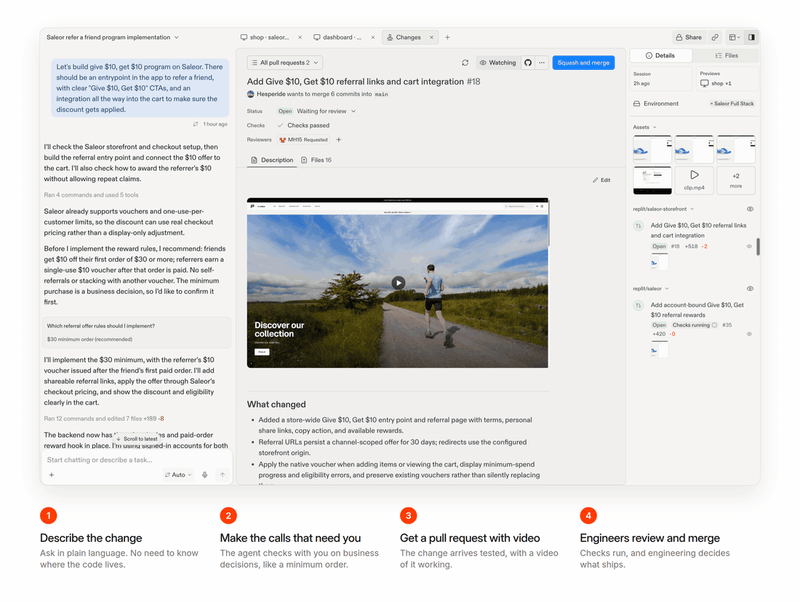Image resolution: width=800 pixels, height=602 pixels.
Task: Add a reviewer with plus icon
Action: pos(339,140)
